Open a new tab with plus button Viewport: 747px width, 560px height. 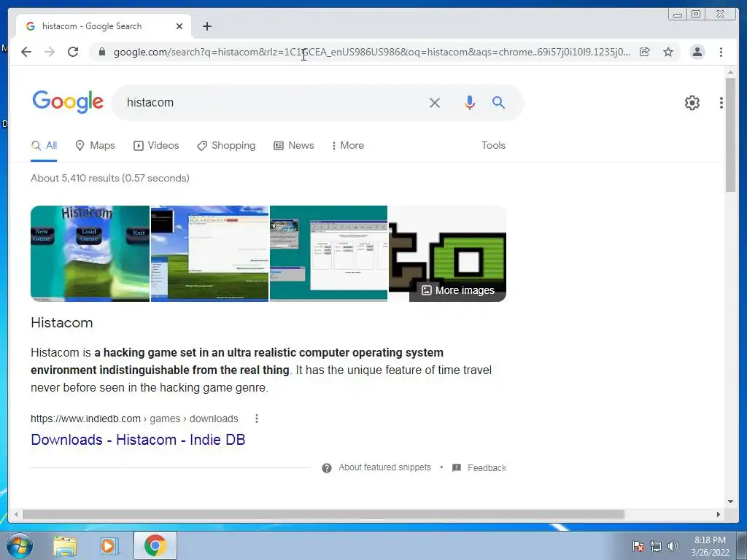[x=206, y=26]
